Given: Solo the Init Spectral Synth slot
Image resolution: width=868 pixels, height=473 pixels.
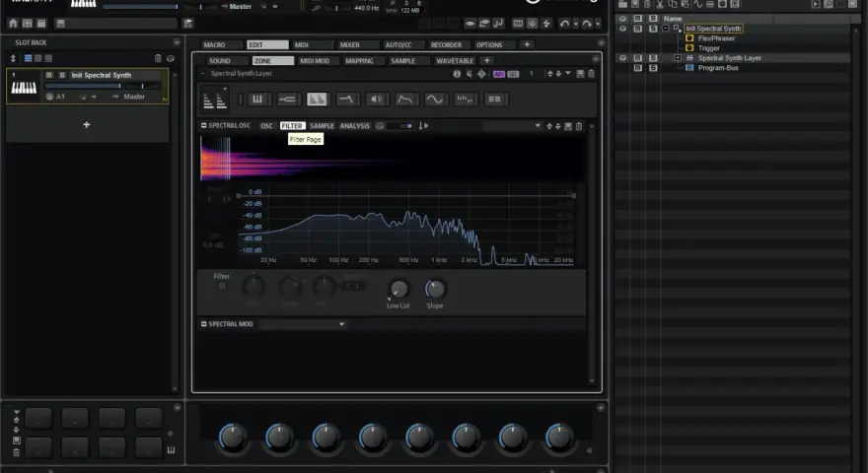Looking at the screenshot, I should 62,75.
